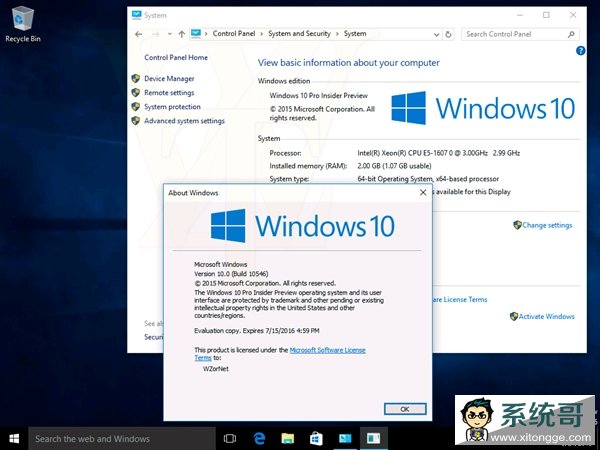600x450 pixels.
Task: Launch Microsoft Edge from the taskbar
Action: tap(259, 439)
